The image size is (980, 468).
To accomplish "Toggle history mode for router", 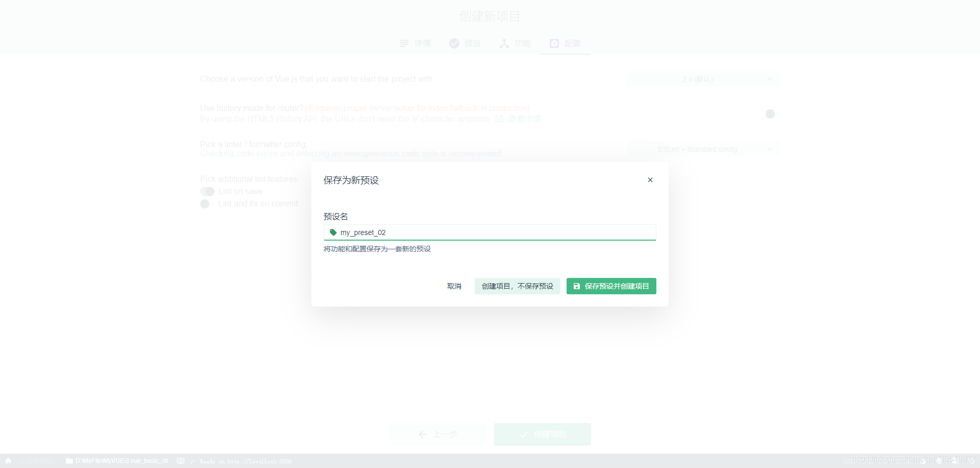I will tap(770, 114).
